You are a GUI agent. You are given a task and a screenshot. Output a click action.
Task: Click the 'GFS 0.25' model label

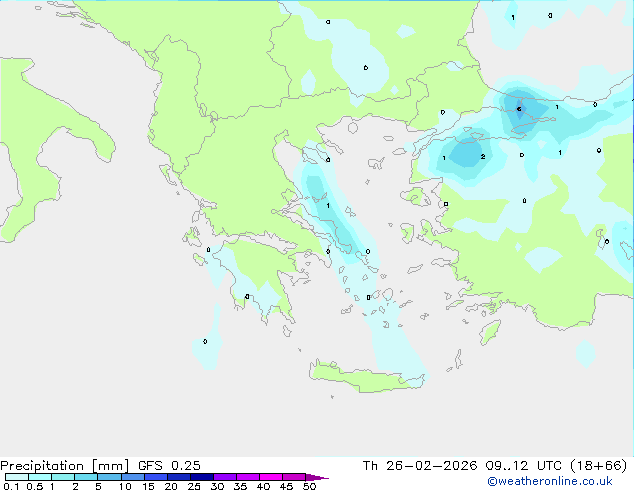click(169, 466)
